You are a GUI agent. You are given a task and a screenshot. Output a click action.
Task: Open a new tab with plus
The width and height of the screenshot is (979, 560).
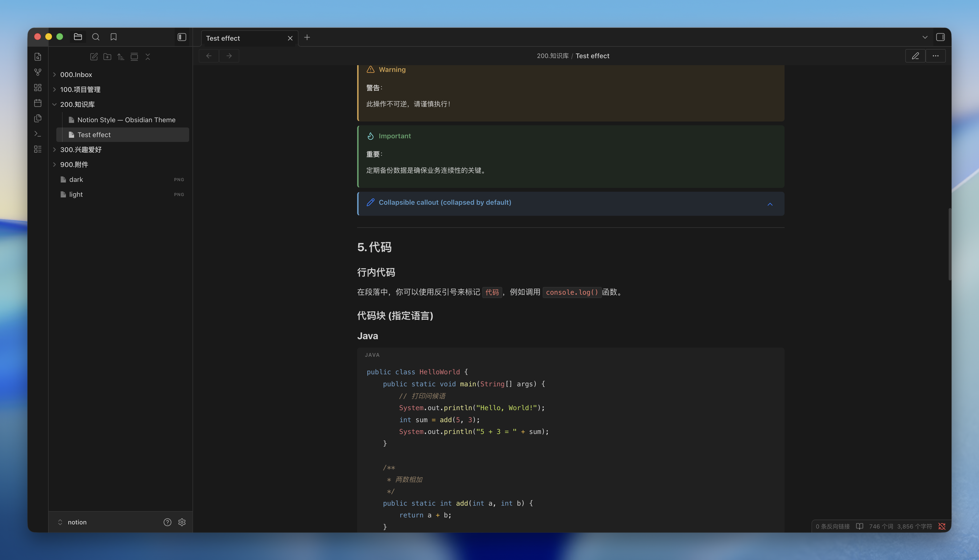click(x=307, y=38)
